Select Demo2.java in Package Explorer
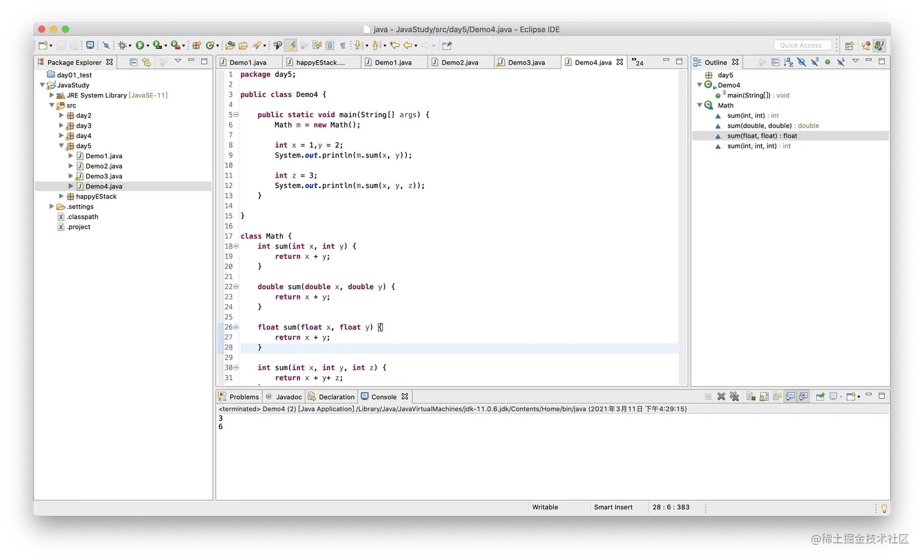Image resolution: width=924 pixels, height=560 pixels. click(x=104, y=166)
